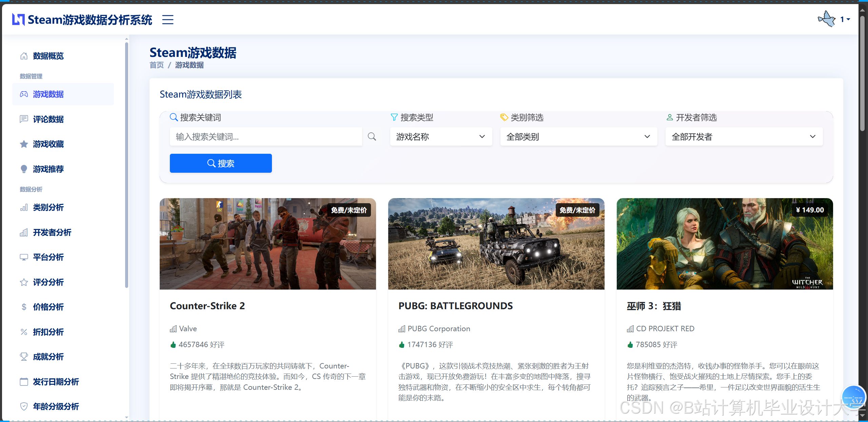Click the 发行日期分析 calendar icon

23,381
